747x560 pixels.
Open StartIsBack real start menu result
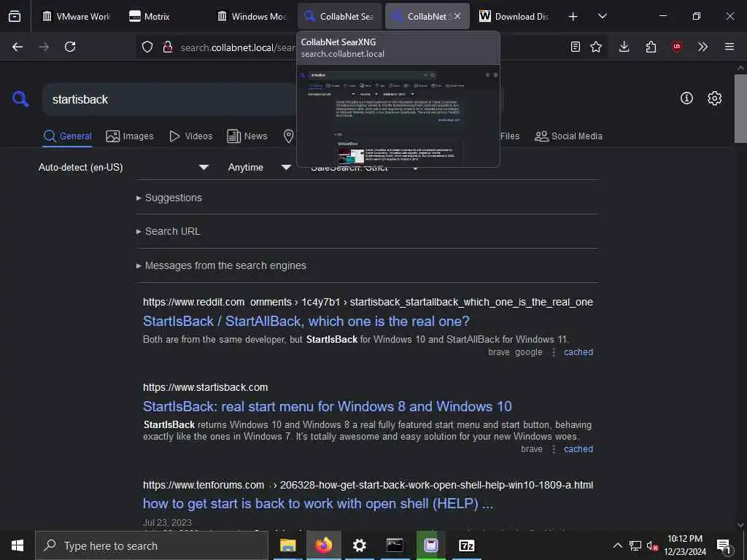[328, 406]
